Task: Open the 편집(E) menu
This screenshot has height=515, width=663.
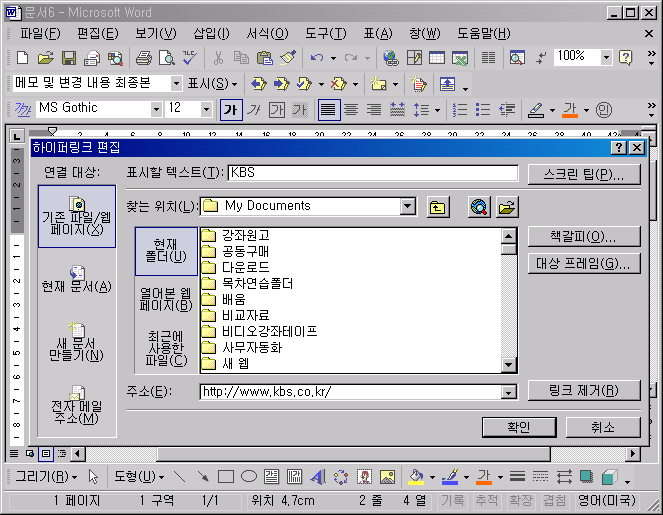Action: [98, 34]
